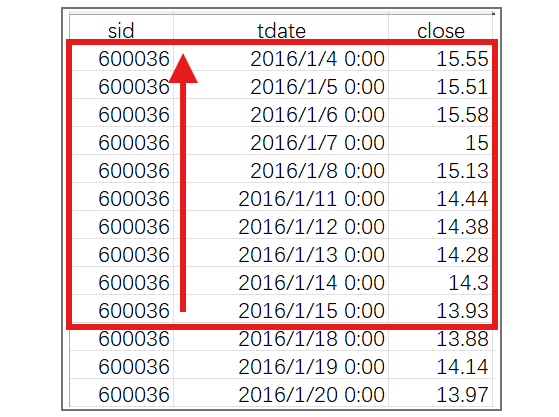
Task: Click the date cell 2016/1/8 0:00
Action: tap(281, 169)
